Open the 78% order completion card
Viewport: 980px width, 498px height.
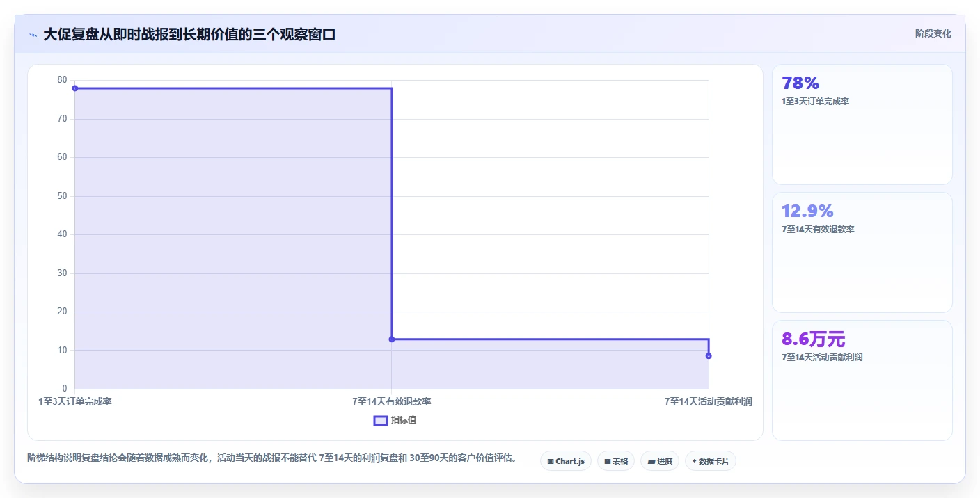click(x=862, y=124)
